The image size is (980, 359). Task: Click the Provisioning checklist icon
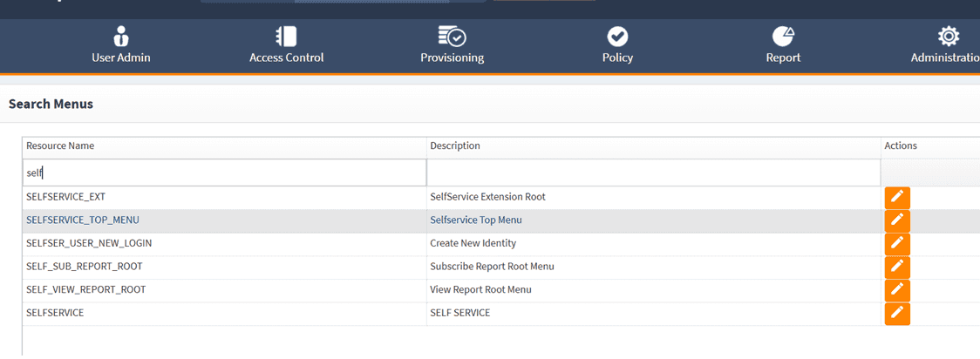click(452, 36)
